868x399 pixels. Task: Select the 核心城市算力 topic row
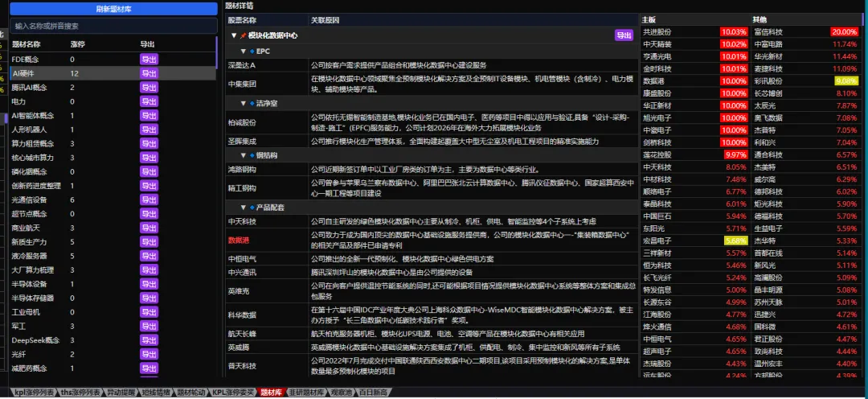(113, 158)
